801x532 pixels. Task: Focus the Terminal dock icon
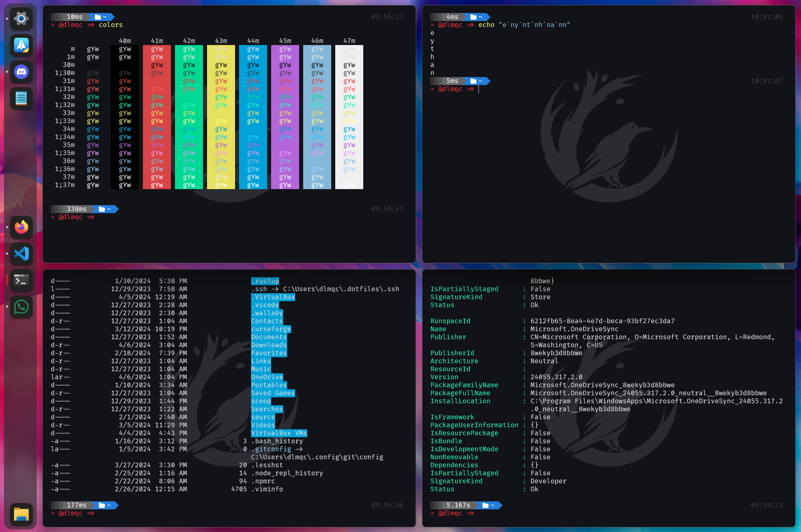pyautogui.click(x=21, y=280)
